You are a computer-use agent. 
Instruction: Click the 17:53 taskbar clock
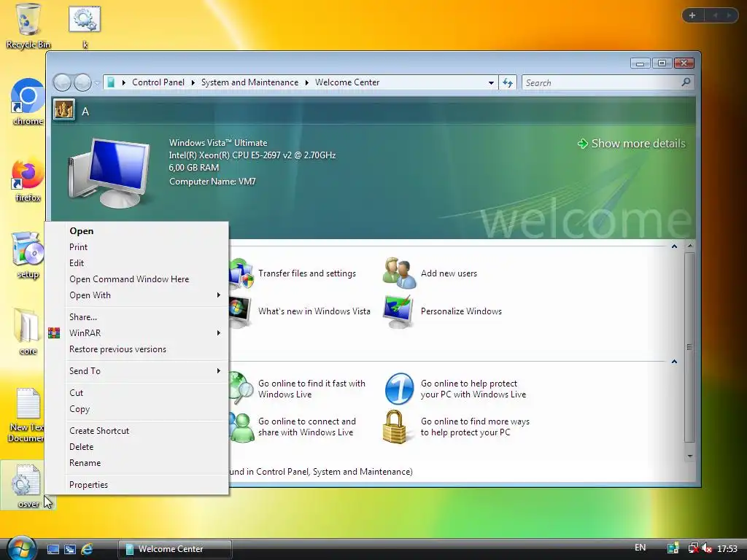727,548
